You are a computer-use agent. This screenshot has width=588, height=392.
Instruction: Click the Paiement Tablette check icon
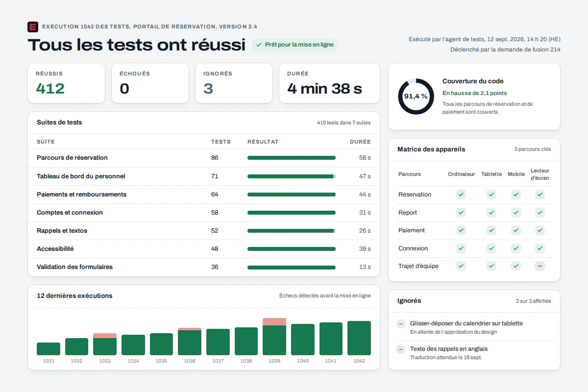(491, 230)
